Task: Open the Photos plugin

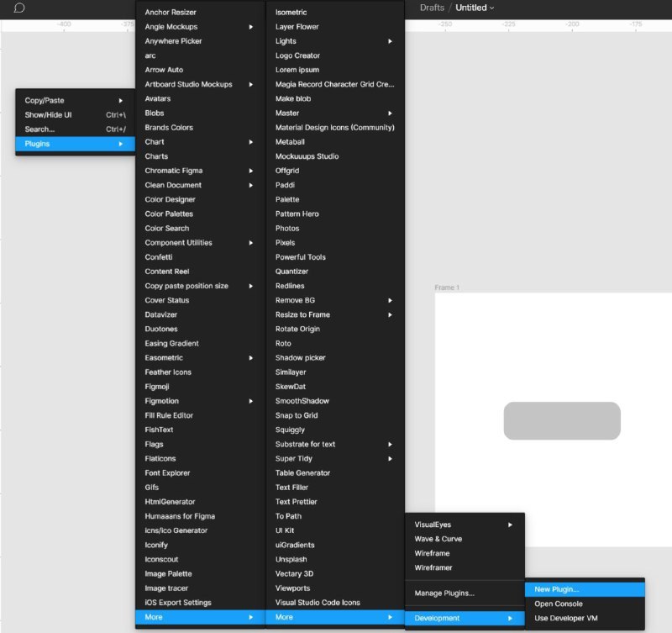Action: pos(335,229)
